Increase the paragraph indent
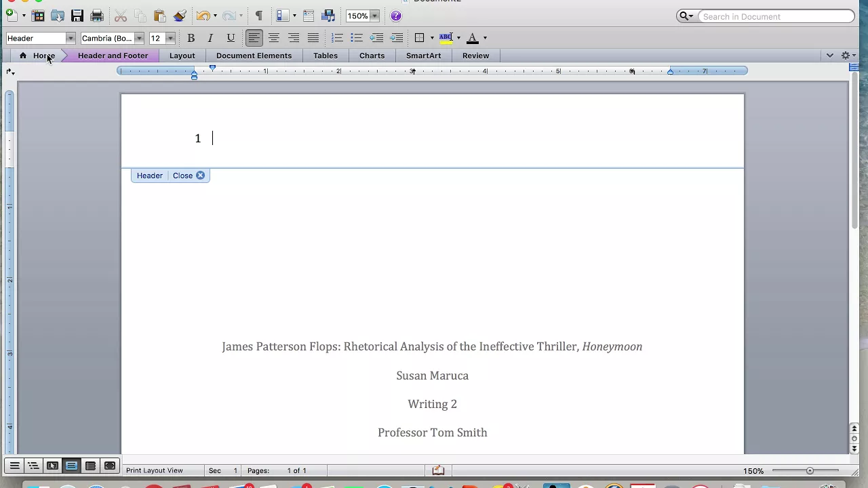The height and width of the screenshot is (488, 868). point(397,38)
